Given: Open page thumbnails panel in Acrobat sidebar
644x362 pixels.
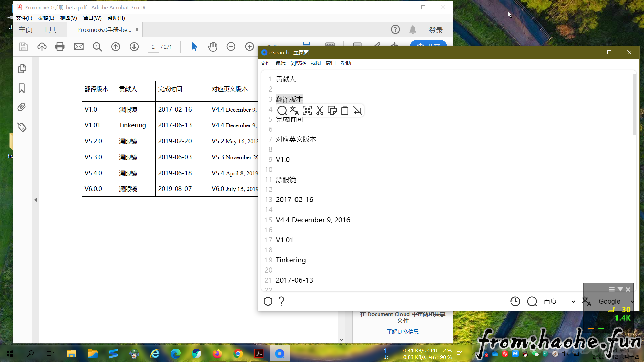Looking at the screenshot, I should click(x=22, y=69).
